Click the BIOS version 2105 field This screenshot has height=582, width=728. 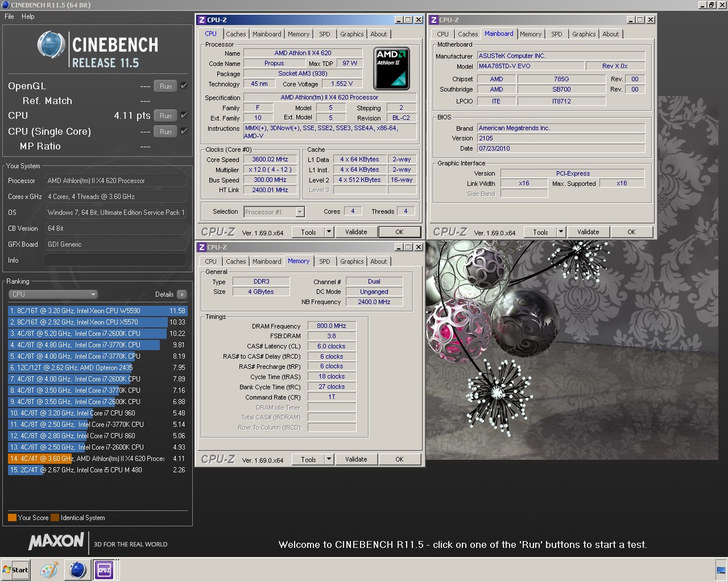click(561, 138)
